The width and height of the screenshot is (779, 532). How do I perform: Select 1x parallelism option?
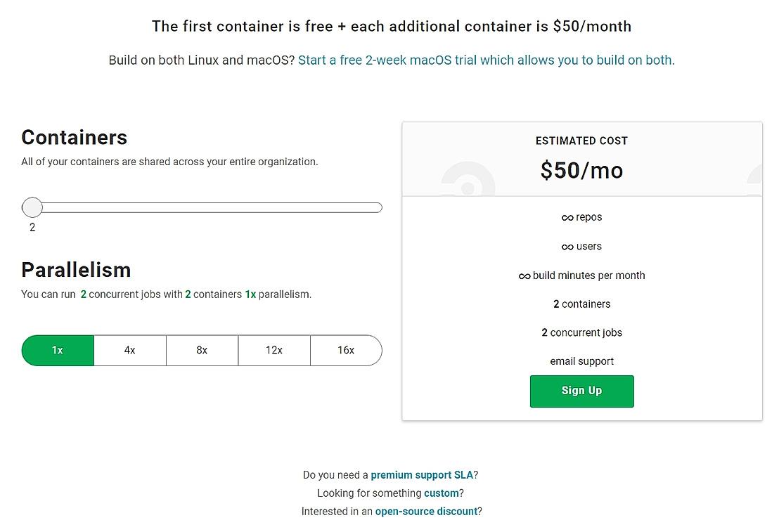tap(58, 350)
